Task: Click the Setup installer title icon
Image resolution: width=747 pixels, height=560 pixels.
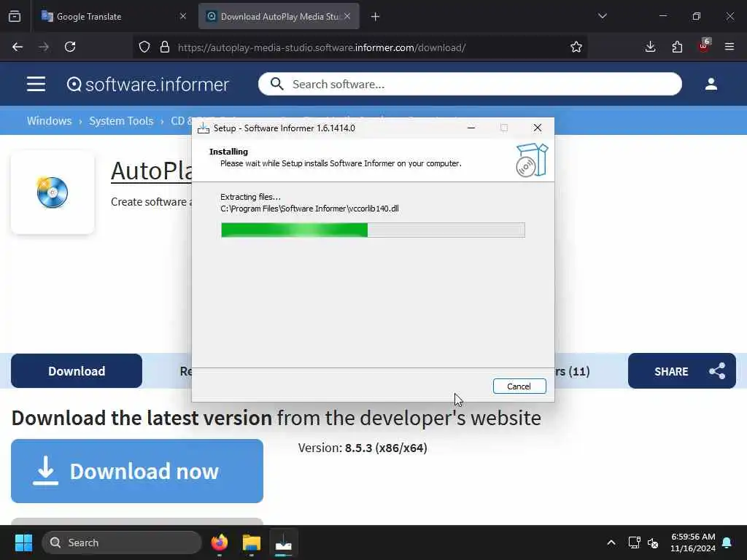Action: coord(204,128)
